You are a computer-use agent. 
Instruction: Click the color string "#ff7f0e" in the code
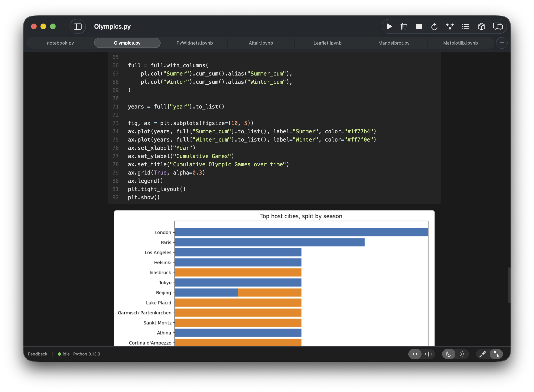click(x=359, y=140)
